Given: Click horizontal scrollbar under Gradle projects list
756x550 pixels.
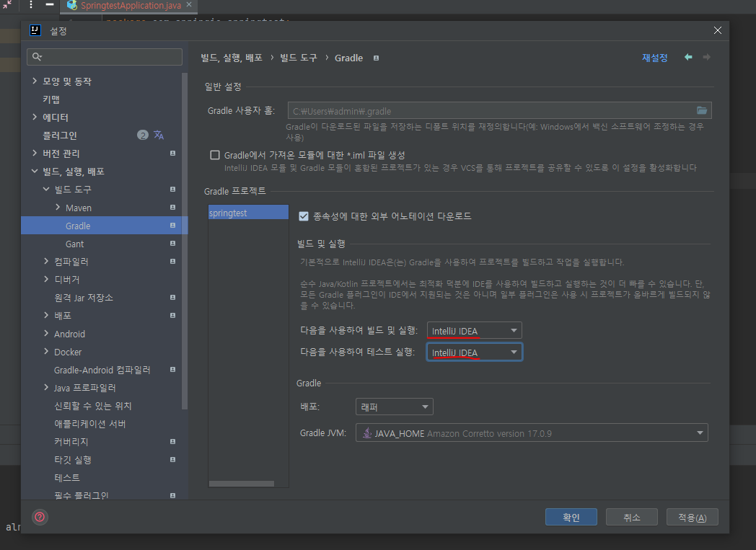Looking at the screenshot, I should point(242,484).
